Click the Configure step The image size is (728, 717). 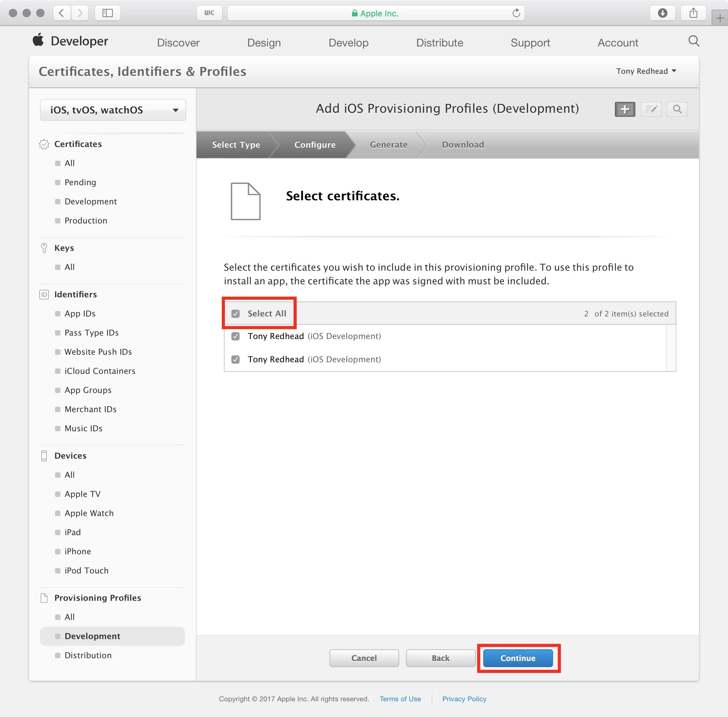point(315,145)
